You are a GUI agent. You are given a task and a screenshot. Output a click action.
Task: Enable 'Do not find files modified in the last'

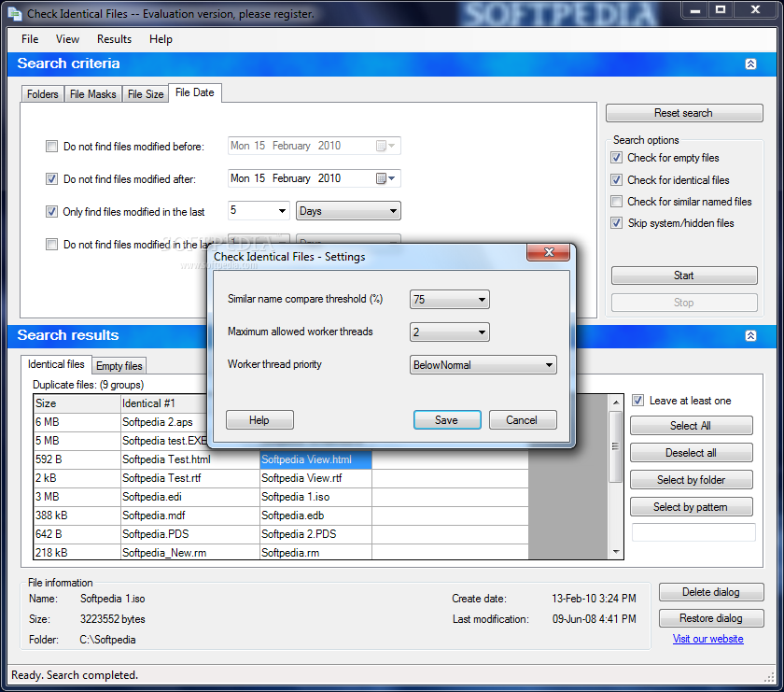click(x=51, y=244)
